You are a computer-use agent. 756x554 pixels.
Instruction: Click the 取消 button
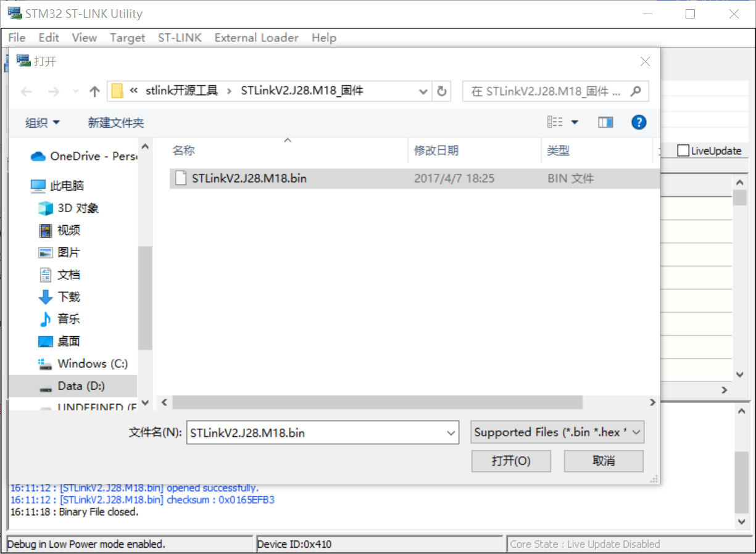click(604, 461)
